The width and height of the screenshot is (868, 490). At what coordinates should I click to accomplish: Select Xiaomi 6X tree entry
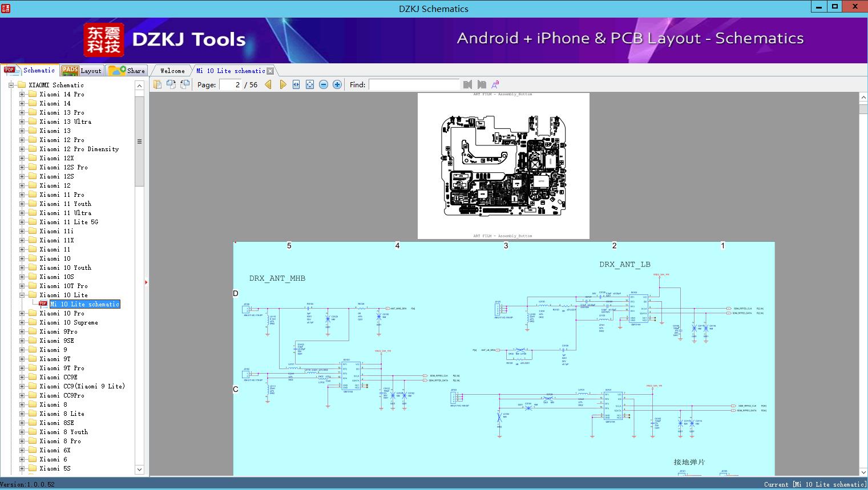[x=55, y=450]
